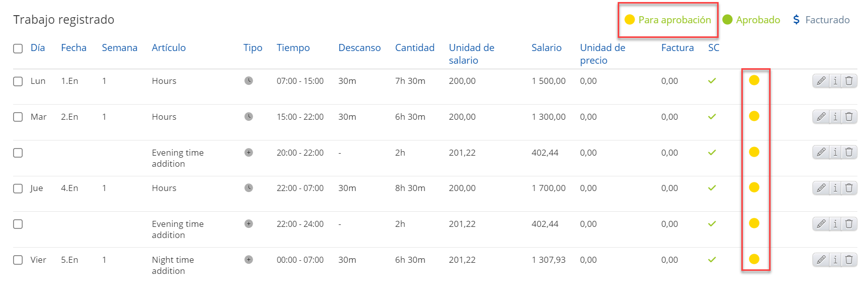The height and width of the screenshot is (283, 868).
Task: Click the trash icon on Vier row
Action: (849, 260)
